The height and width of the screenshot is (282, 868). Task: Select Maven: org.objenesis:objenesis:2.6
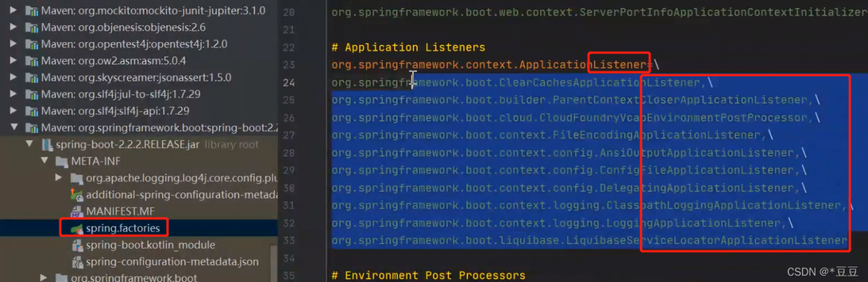pos(123,28)
